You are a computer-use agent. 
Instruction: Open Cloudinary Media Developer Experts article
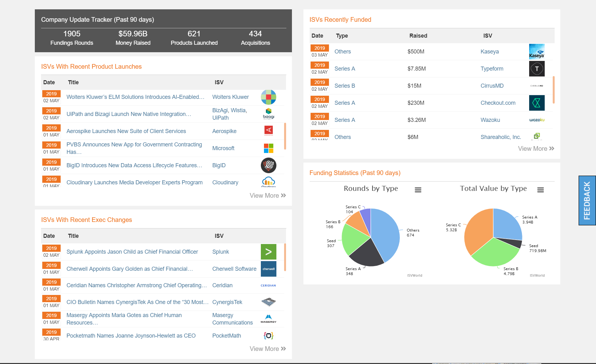pyautogui.click(x=134, y=182)
